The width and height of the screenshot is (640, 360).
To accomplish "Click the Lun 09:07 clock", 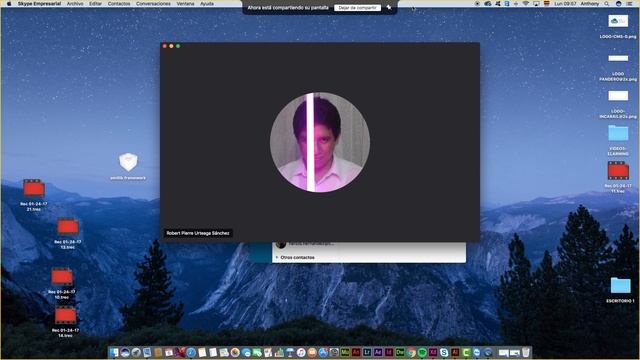I will (565, 4).
